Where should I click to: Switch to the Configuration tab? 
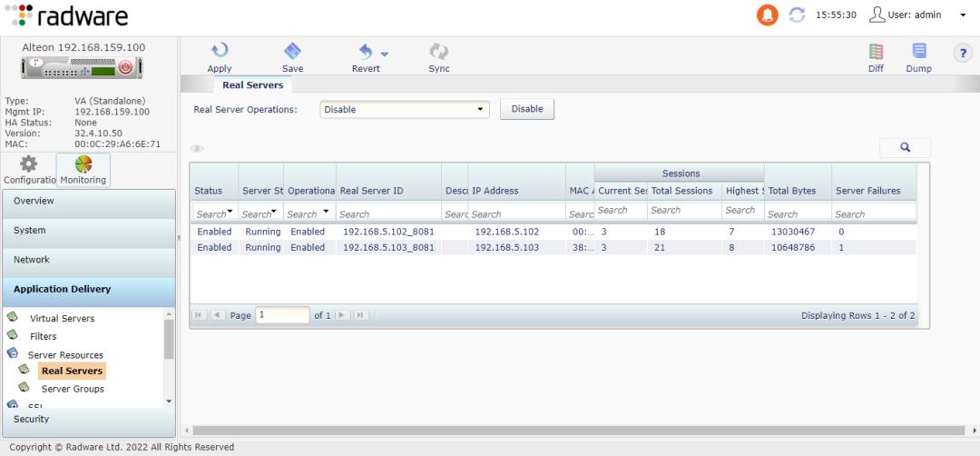coord(28,170)
